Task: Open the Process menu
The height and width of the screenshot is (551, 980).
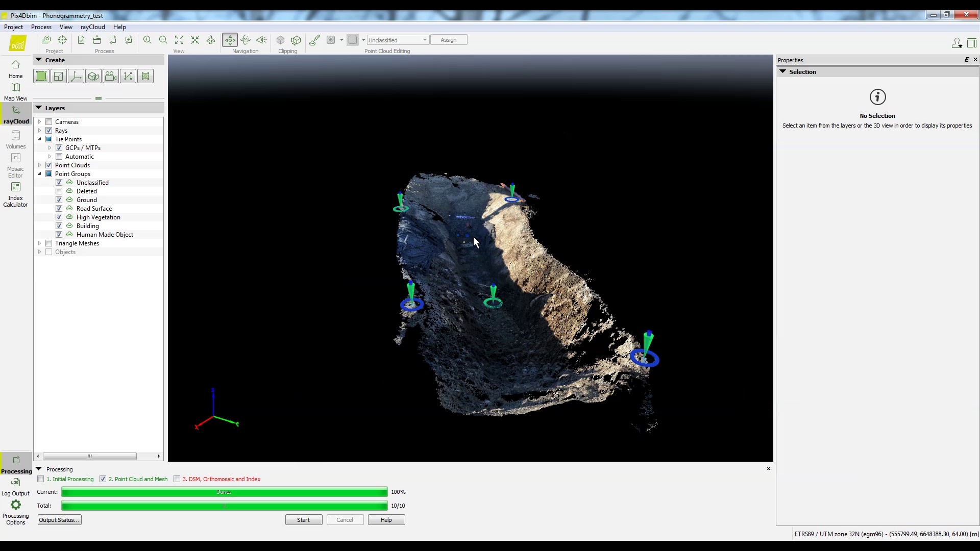Action: pos(41,27)
